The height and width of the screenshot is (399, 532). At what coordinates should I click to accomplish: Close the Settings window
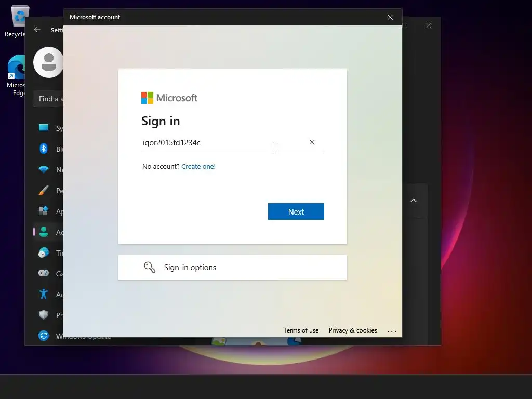(429, 26)
